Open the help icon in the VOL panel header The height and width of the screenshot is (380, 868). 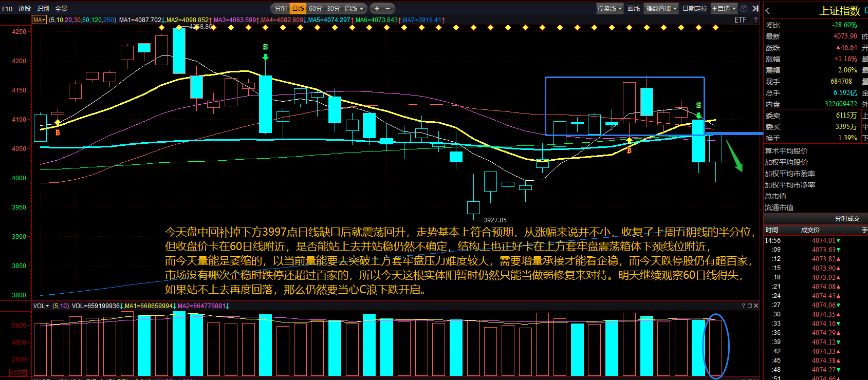pos(743,306)
